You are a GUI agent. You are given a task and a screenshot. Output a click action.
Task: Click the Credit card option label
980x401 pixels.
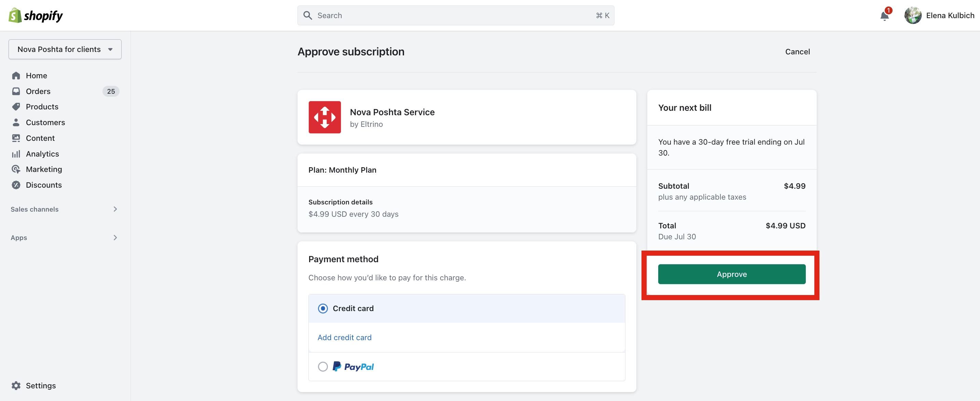(353, 308)
